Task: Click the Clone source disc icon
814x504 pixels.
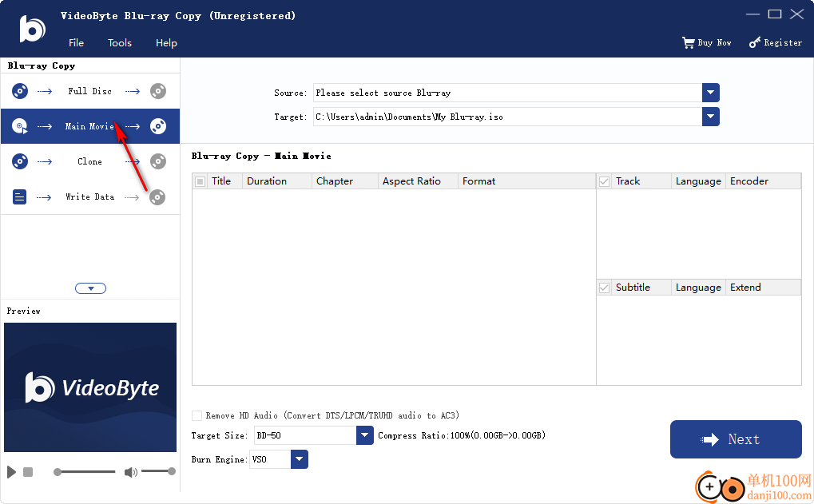Action: click(20, 161)
